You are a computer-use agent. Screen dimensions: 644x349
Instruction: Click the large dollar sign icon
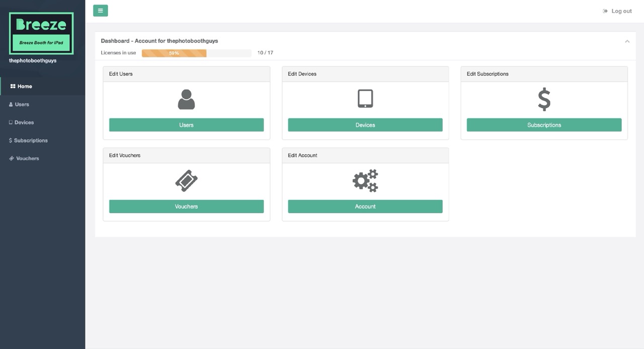544,99
